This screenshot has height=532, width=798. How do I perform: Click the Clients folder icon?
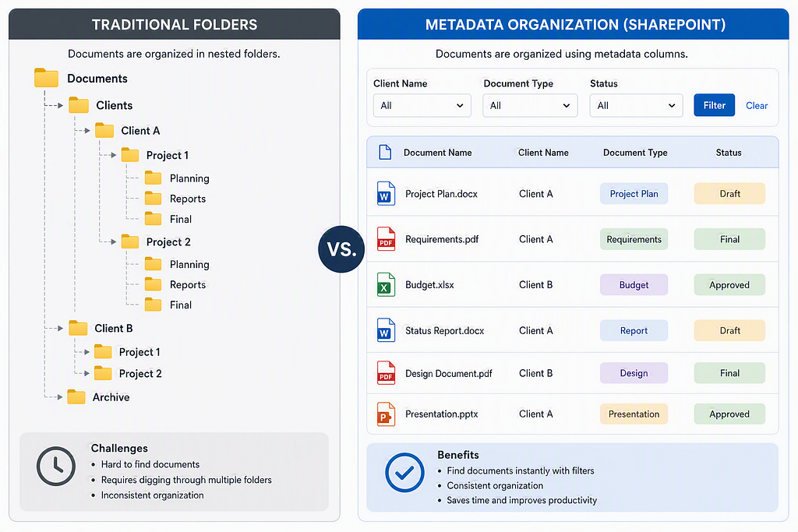pyautogui.click(x=79, y=105)
